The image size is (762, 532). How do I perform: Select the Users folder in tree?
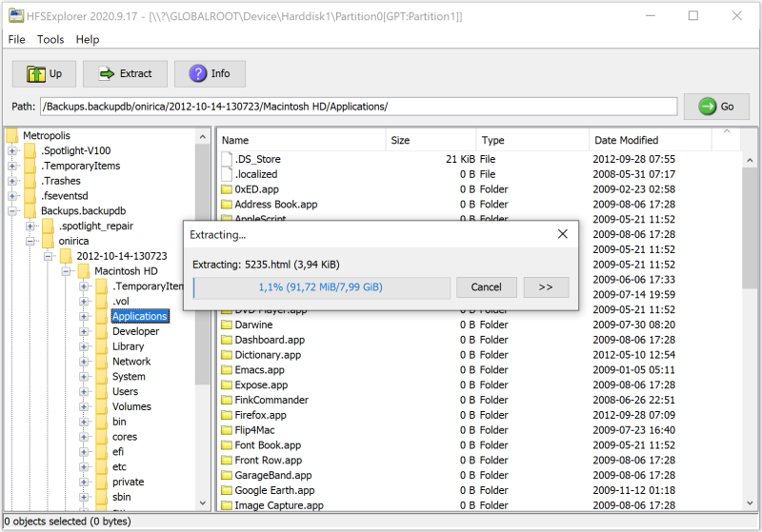click(125, 392)
